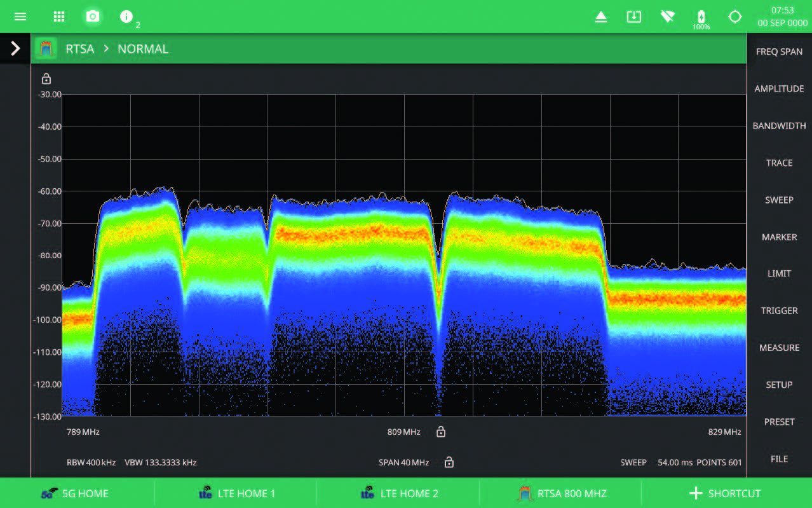This screenshot has height=508, width=812.
Task: Click the eject icon in top bar
Action: 601,17
